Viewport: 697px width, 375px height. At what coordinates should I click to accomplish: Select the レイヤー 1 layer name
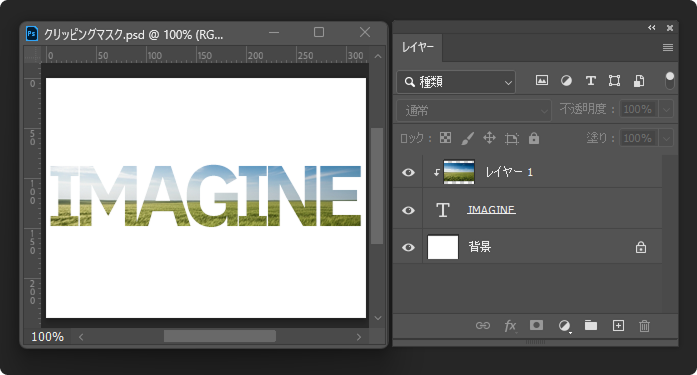point(509,172)
